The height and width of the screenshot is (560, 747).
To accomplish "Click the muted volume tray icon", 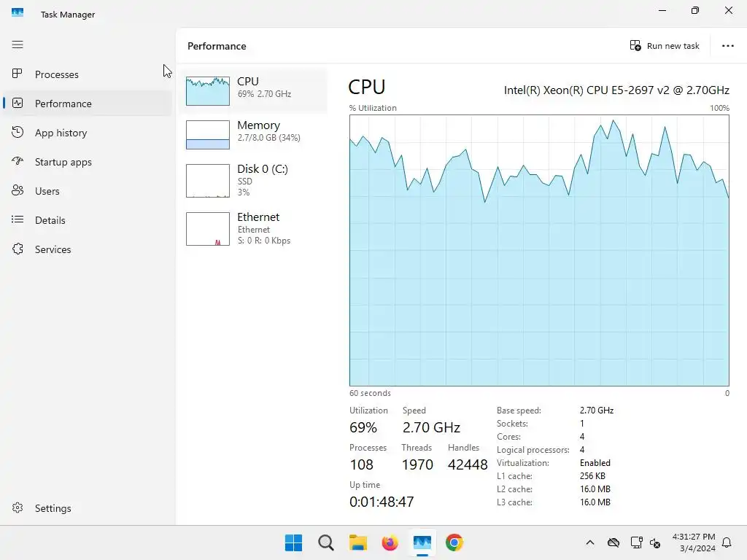I will click(x=655, y=542).
